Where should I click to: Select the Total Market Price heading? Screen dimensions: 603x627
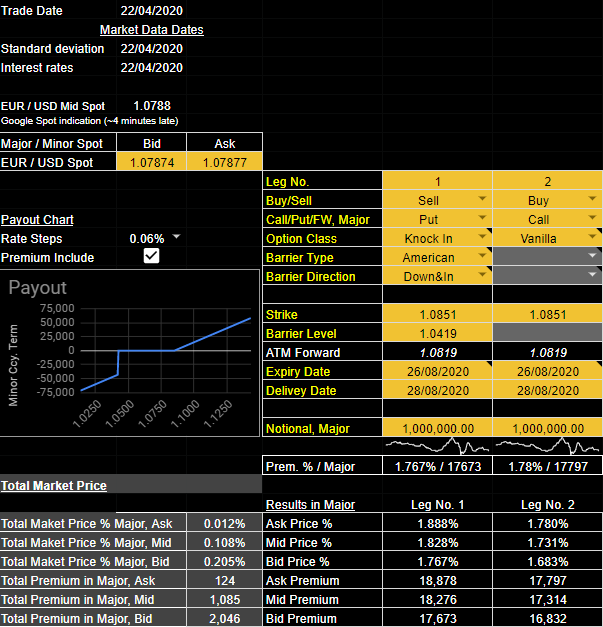coord(54,485)
